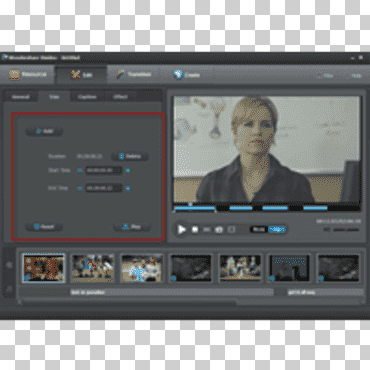Select the Effect sub-tab
Image resolution: width=370 pixels, height=370 pixels.
[120, 97]
